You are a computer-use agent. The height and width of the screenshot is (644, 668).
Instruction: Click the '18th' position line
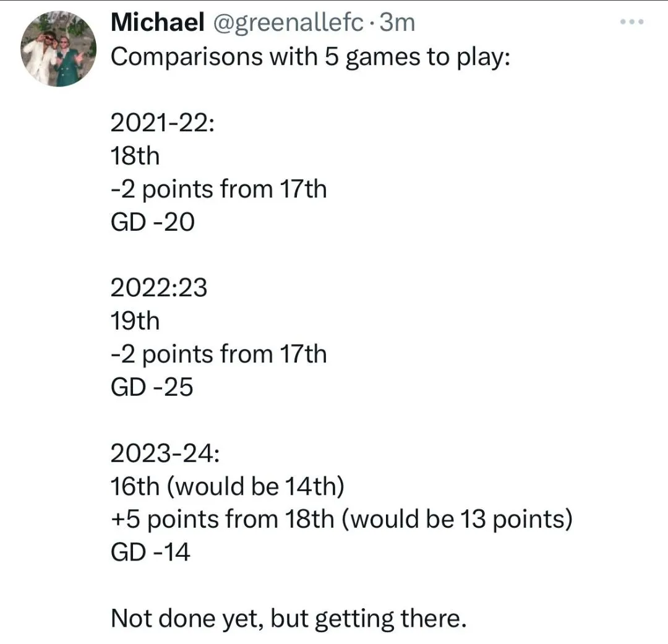pyautogui.click(x=135, y=156)
